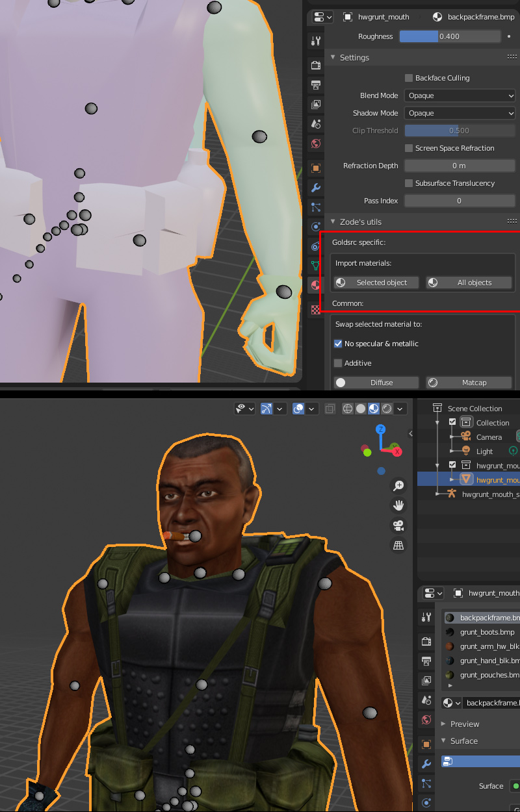Swap selected material to Matcap
This screenshot has width=520, height=812.
[469, 383]
